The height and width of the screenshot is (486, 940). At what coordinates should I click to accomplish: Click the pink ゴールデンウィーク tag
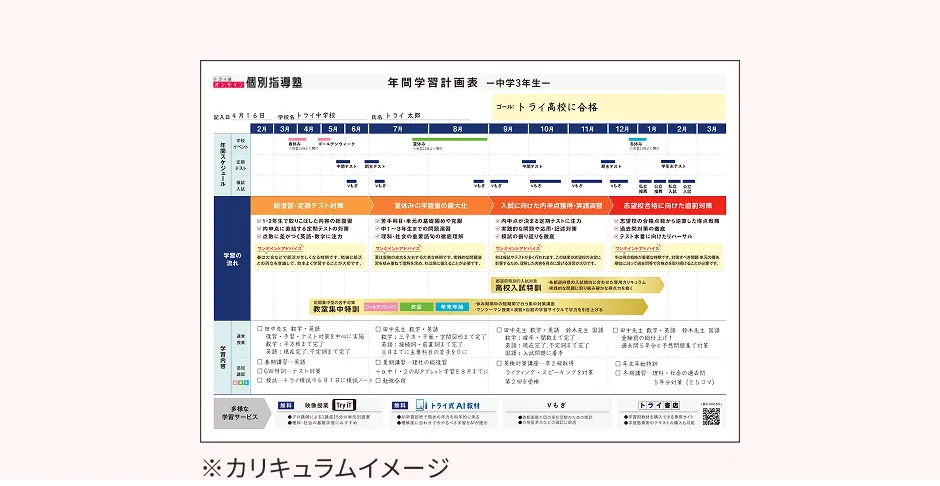pyautogui.click(x=381, y=307)
